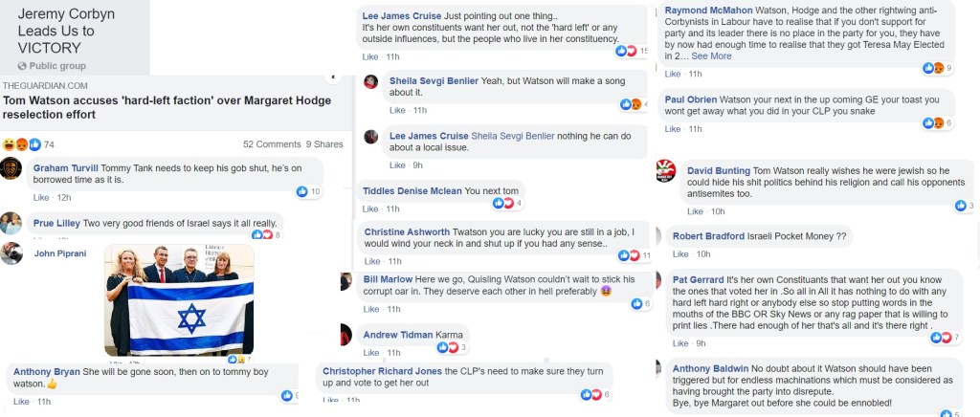This screenshot has width=980, height=417.
Task: Open Andrew Tidman's profile picture
Action: coord(345,335)
